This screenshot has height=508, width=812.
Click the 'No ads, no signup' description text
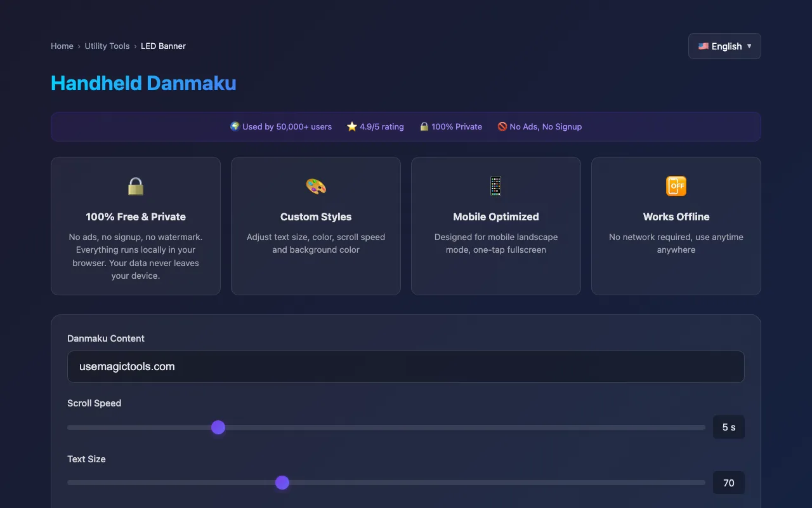coord(136,257)
